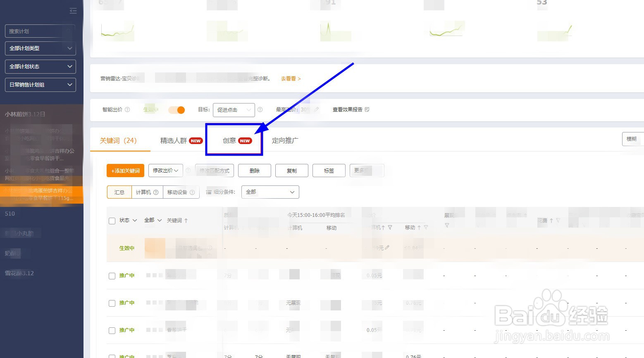644x358 pixels.
Task: Filter the 计算机 bid column funnel
Action: coord(390,227)
